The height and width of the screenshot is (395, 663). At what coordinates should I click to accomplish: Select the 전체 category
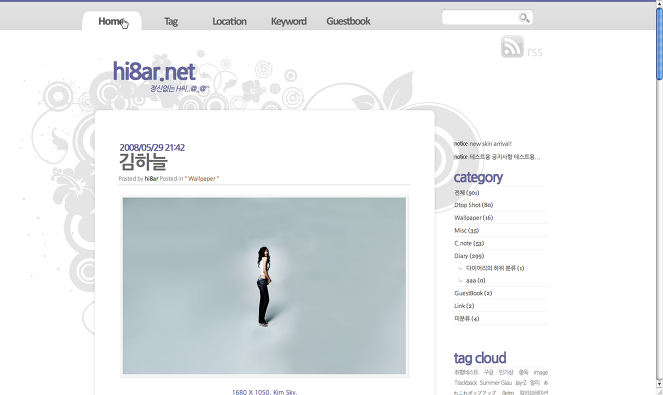pos(466,192)
